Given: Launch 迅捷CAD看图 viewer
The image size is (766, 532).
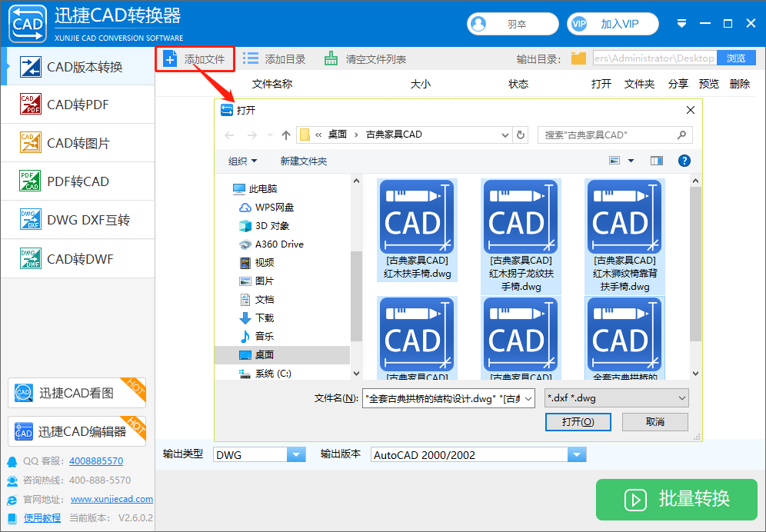Looking at the screenshot, I should (77, 393).
